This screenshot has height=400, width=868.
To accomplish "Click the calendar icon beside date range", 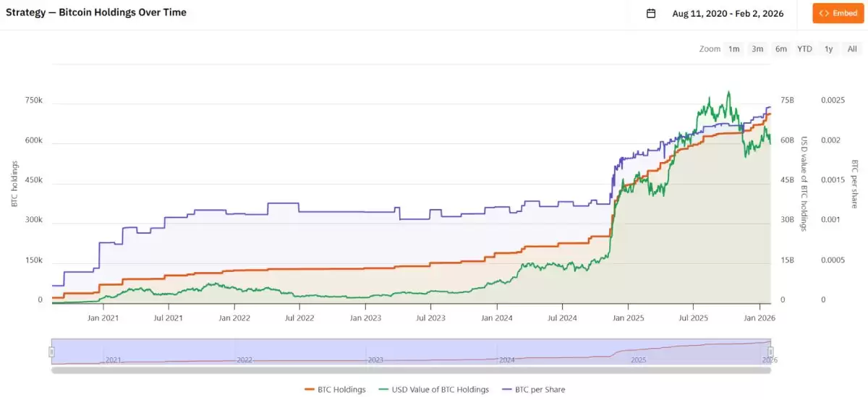I will [651, 13].
